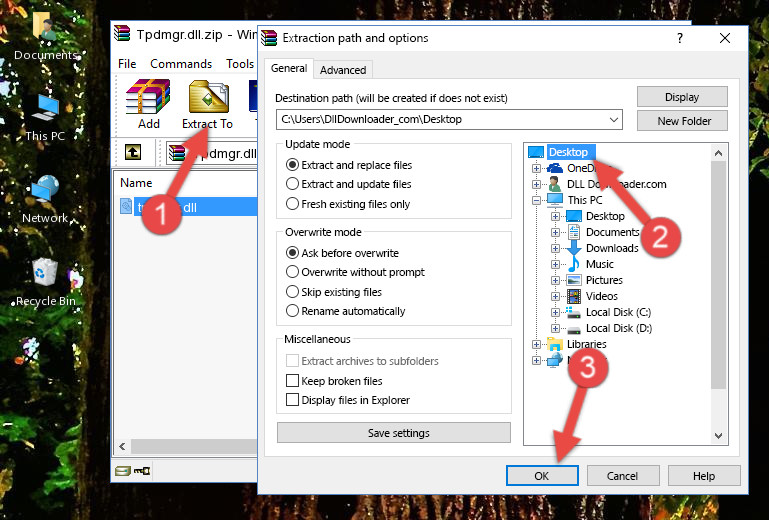Select Local Disk (D:) in tree

618,328
